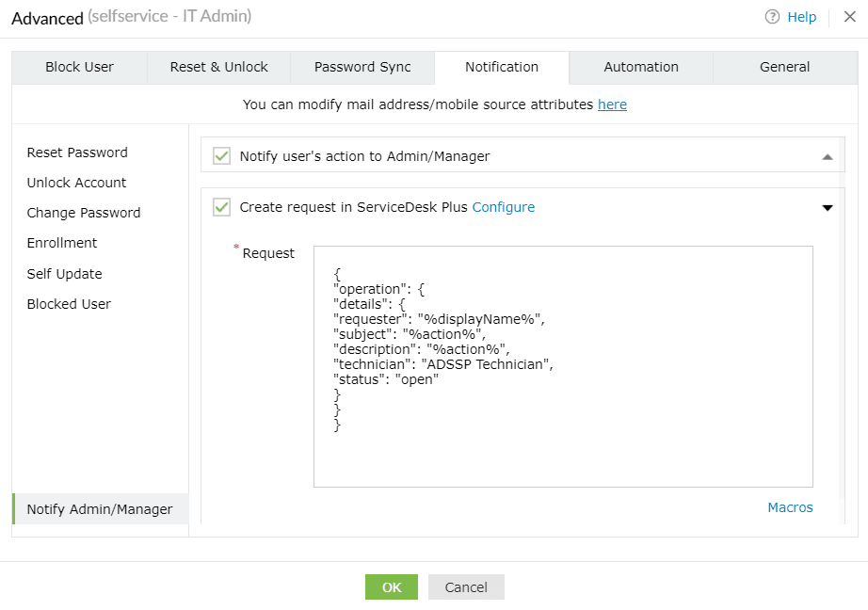
Task: Uncheck Create request in ServiceDesk Plus
Action: point(222,207)
